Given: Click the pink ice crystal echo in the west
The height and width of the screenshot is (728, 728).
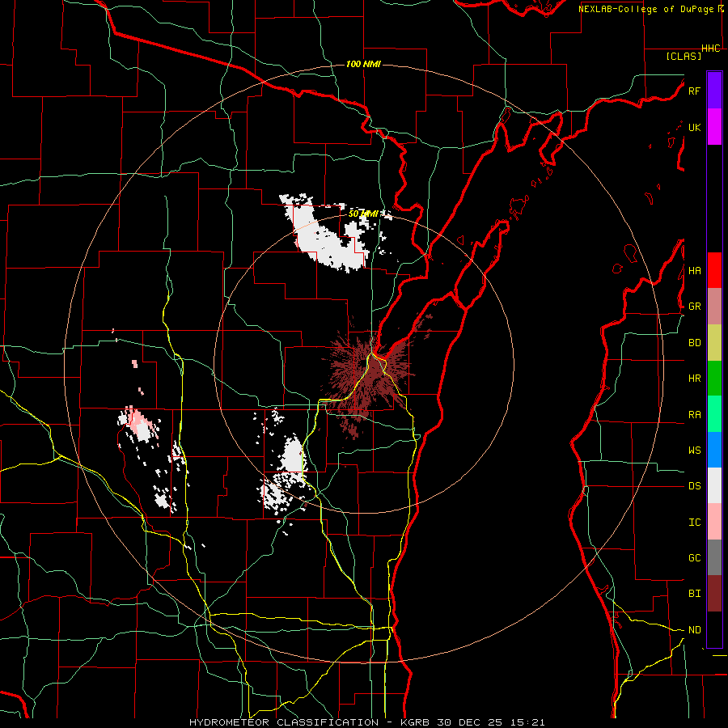Looking at the screenshot, I should pyautogui.click(x=139, y=423).
